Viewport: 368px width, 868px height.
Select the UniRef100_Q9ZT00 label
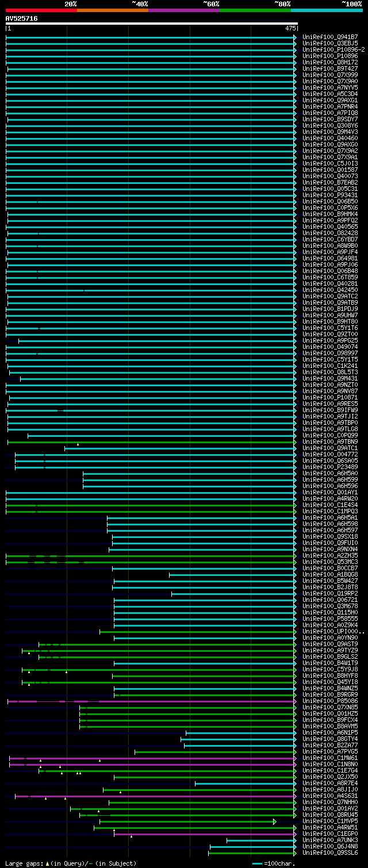pos(330,335)
